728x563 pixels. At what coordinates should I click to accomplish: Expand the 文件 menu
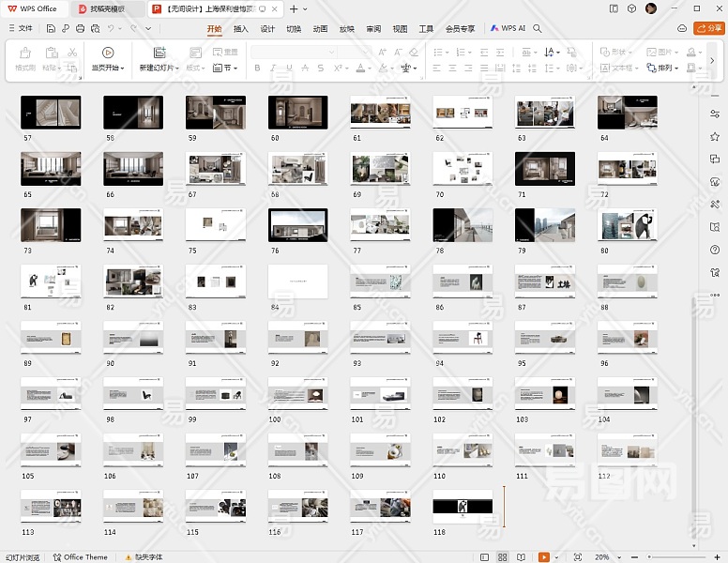pyautogui.click(x=21, y=29)
